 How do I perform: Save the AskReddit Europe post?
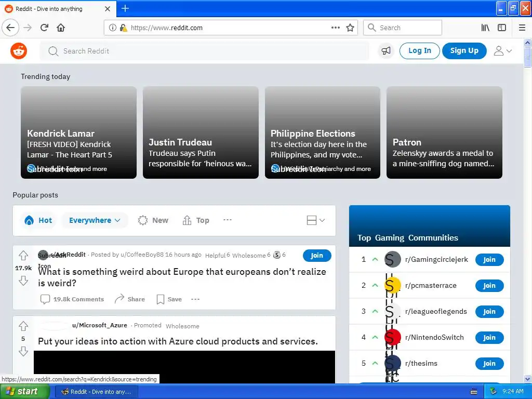pos(169,299)
